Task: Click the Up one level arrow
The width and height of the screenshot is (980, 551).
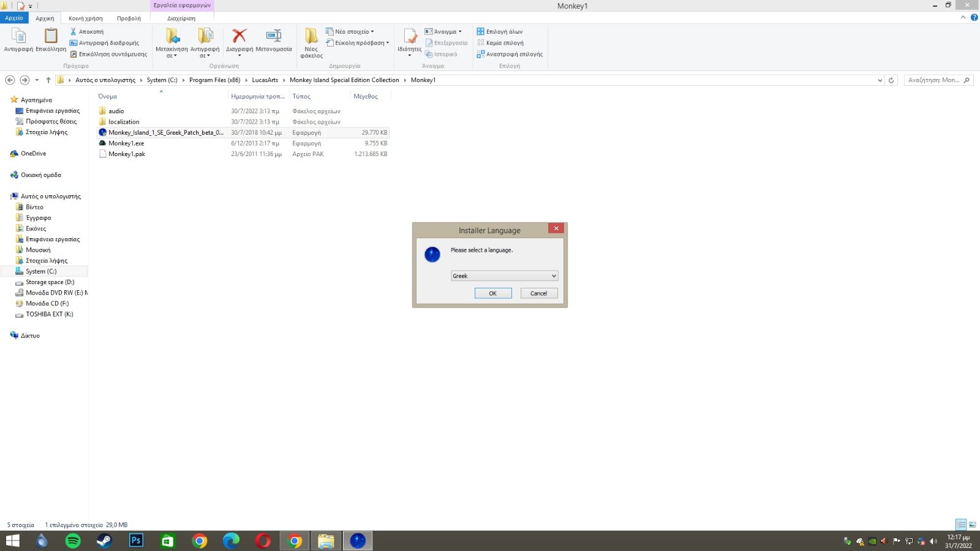Action: click(x=48, y=80)
